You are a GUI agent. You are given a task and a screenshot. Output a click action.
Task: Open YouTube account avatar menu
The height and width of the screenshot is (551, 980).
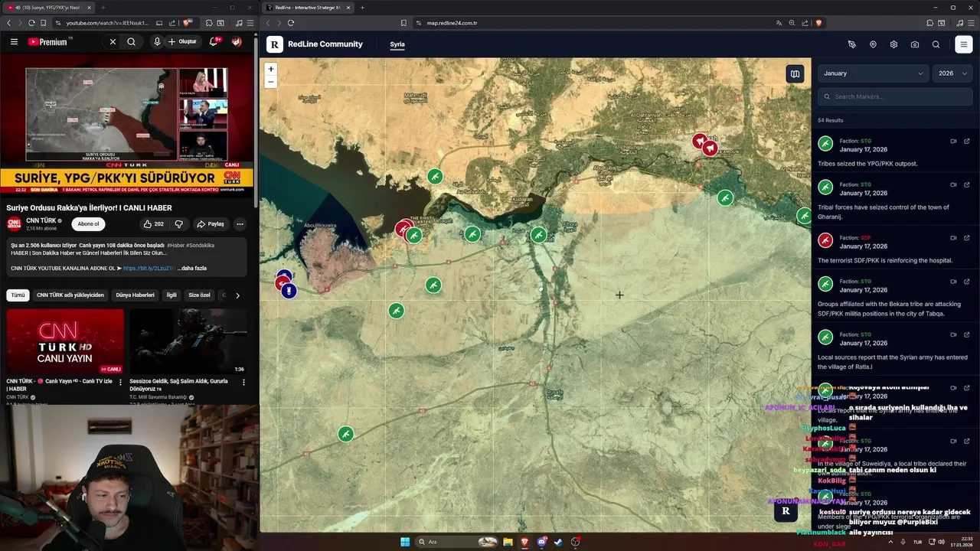237,41
